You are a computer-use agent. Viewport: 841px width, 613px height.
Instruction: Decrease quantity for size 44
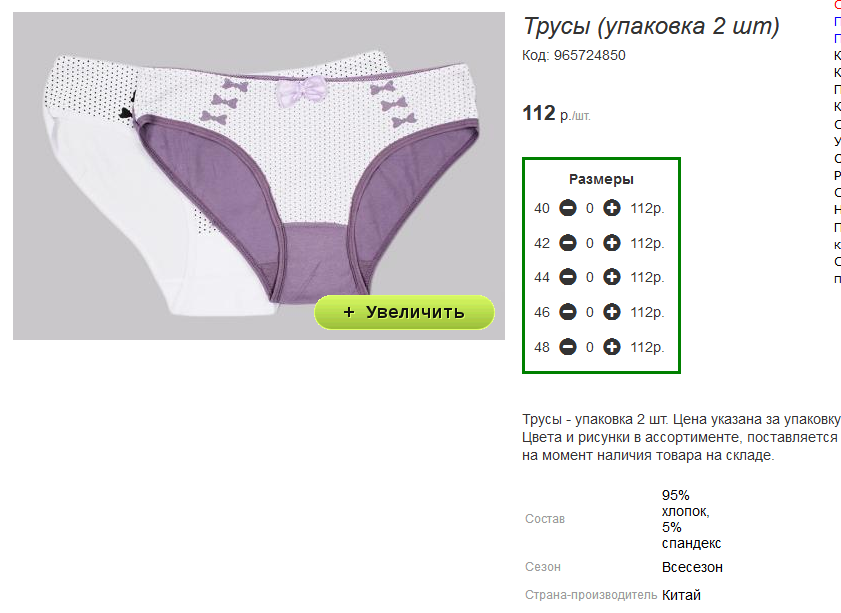567,277
